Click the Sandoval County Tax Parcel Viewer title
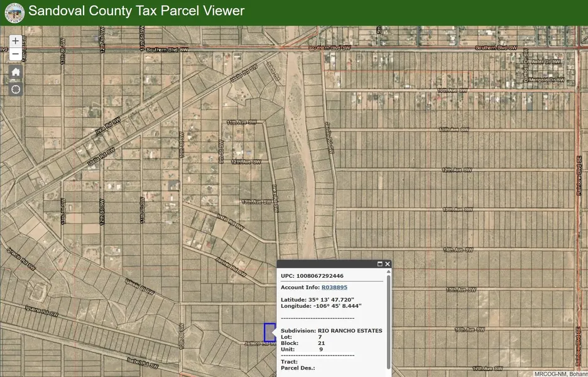588x377 pixels. [x=136, y=11]
